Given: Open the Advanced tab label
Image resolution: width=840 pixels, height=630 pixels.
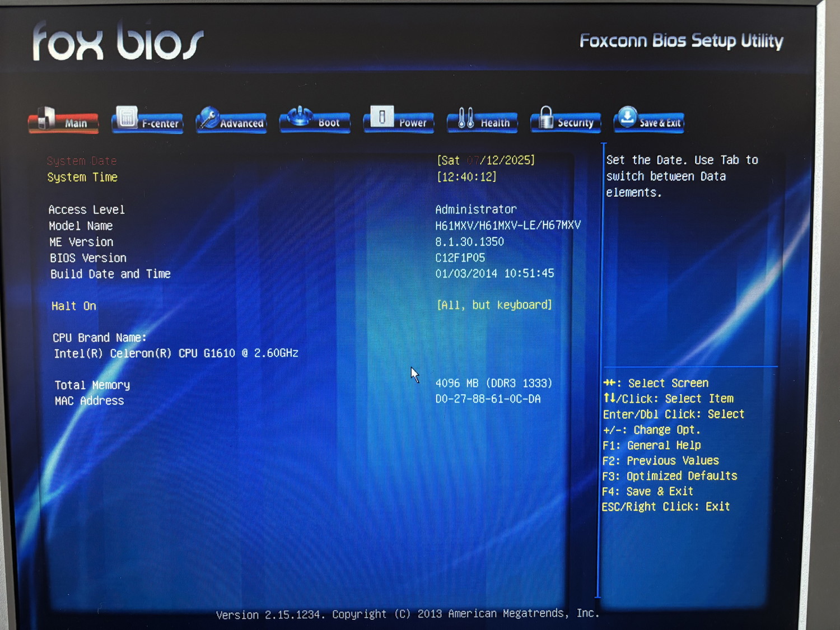Looking at the screenshot, I should tap(242, 123).
